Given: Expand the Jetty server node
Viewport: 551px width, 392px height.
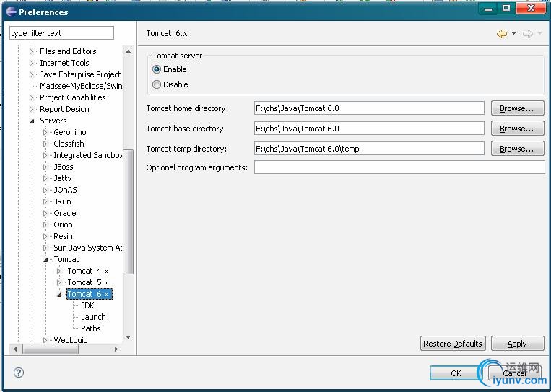Looking at the screenshot, I should 45,179.
